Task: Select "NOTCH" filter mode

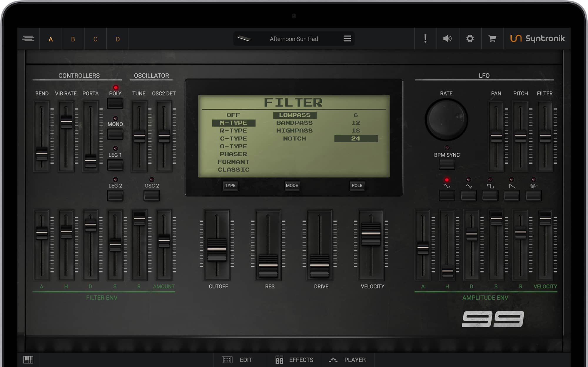Action: 295,138
